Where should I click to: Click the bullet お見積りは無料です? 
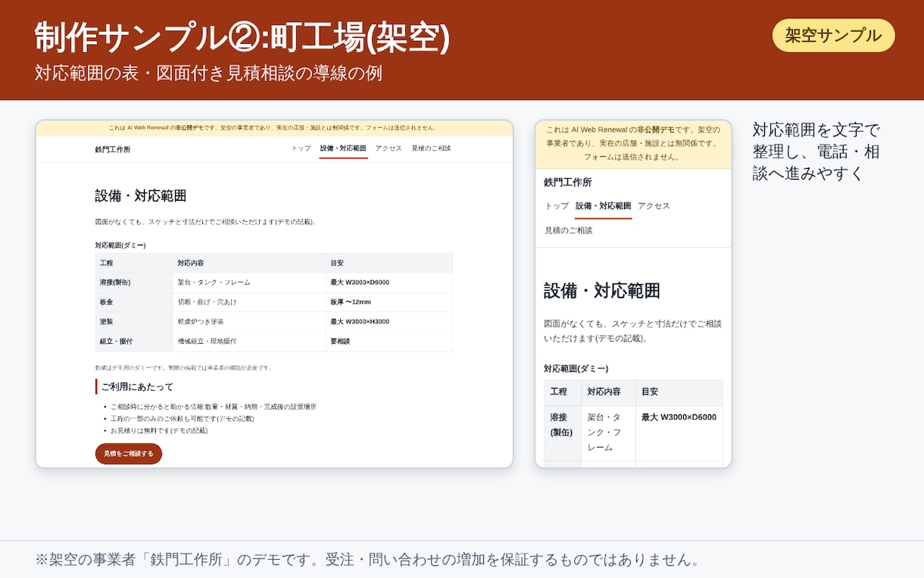click(x=159, y=431)
